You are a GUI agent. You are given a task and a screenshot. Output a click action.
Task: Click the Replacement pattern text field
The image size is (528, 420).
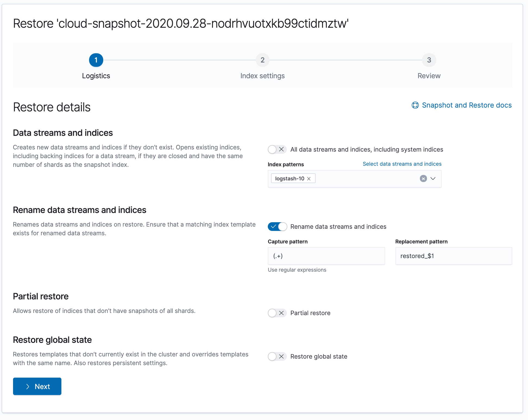click(454, 256)
